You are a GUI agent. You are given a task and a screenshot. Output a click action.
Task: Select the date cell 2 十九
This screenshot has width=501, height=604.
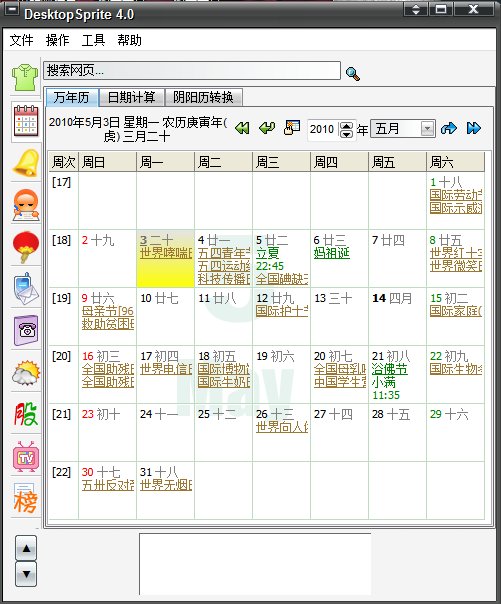[x=107, y=259]
